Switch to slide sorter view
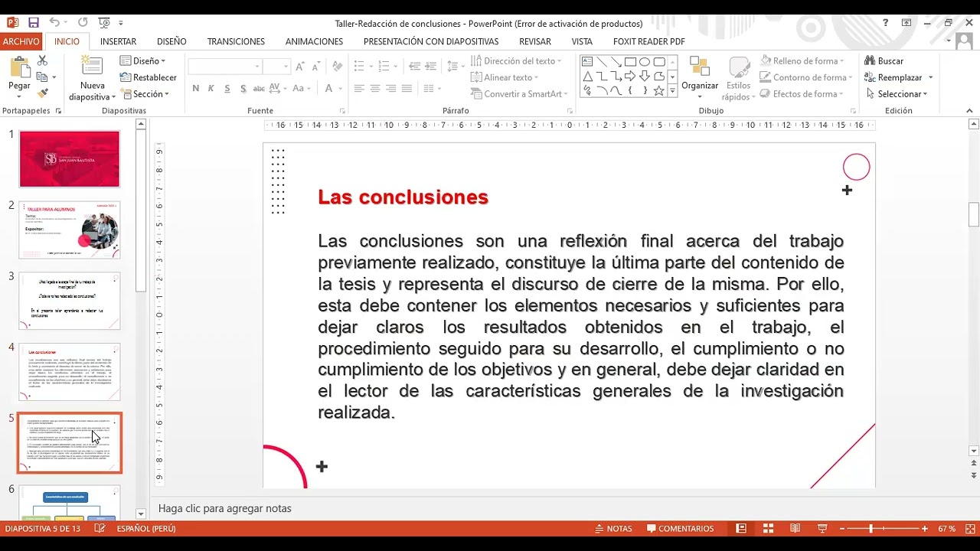The height and width of the screenshot is (551, 980). point(768,529)
